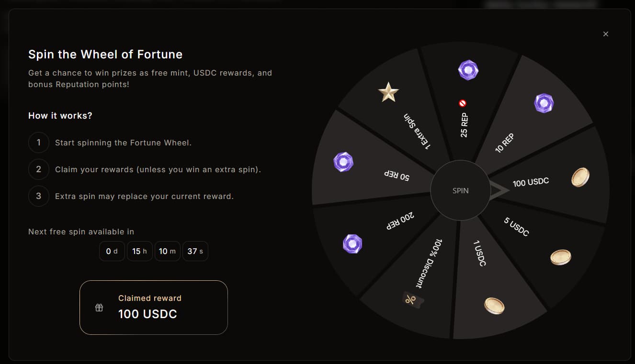Click the purple gem above 25 REP
The width and height of the screenshot is (635, 364).
(x=468, y=70)
